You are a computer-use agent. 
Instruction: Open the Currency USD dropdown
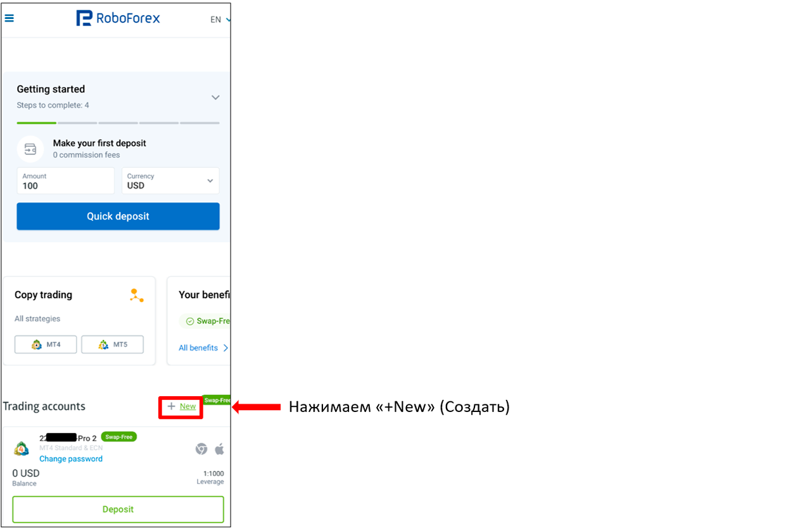170,181
